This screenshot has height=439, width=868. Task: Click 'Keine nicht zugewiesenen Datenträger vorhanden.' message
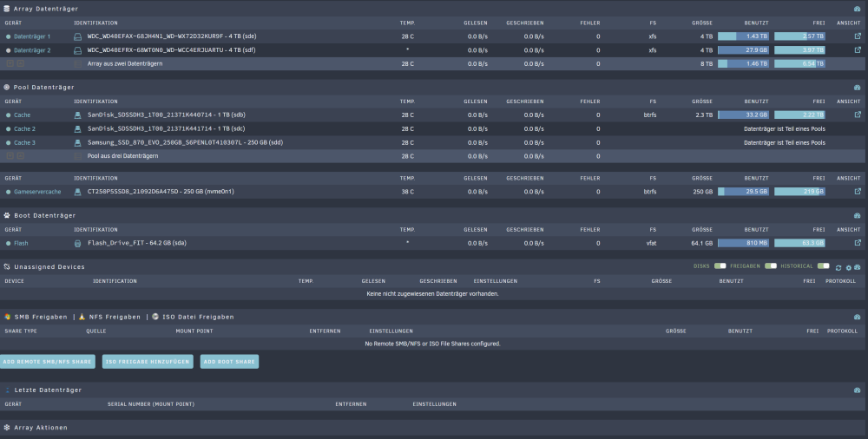(433, 294)
